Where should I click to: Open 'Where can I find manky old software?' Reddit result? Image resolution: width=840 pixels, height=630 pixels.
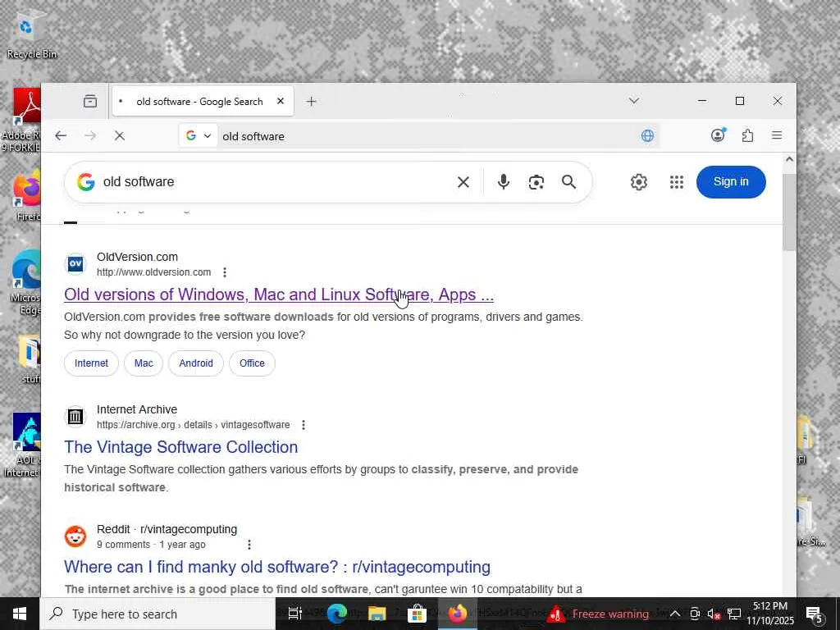tap(277, 567)
